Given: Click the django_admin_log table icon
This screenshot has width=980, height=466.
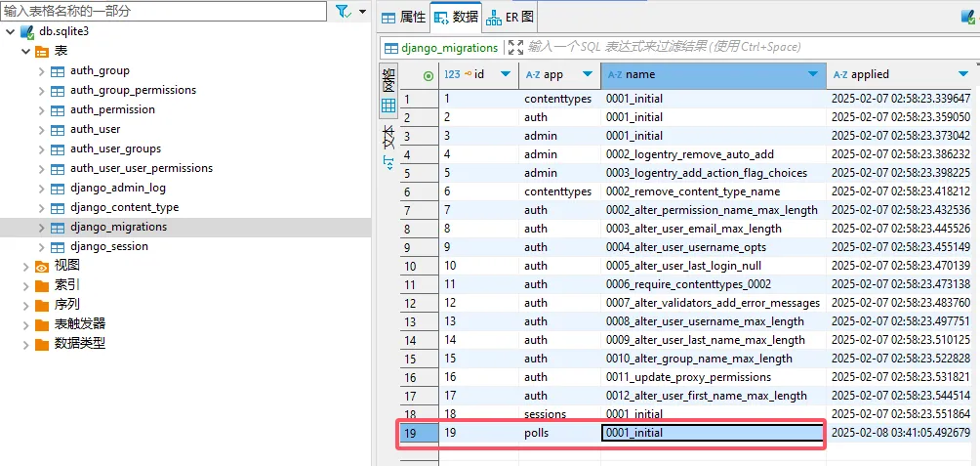Looking at the screenshot, I should [58, 189].
